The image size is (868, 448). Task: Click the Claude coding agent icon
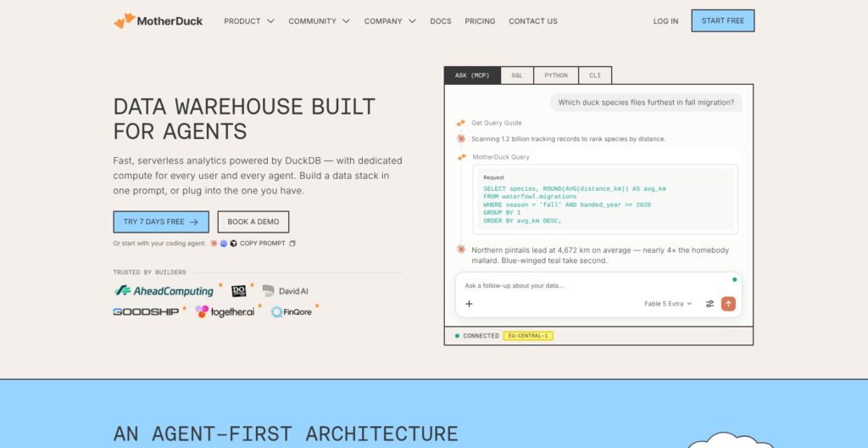214,244
